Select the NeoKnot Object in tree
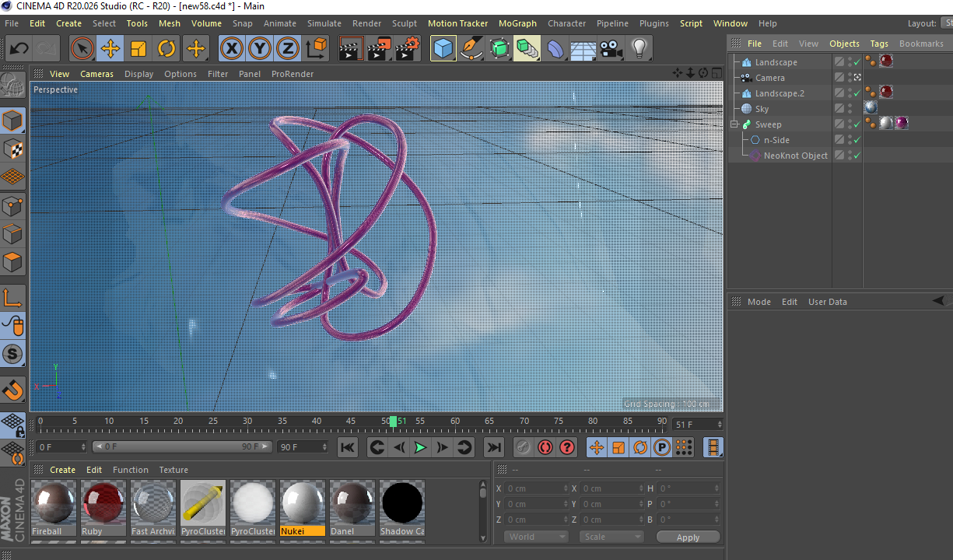Image resolution: width=953 pixels, height=560 pixels. tap(795, 156)
